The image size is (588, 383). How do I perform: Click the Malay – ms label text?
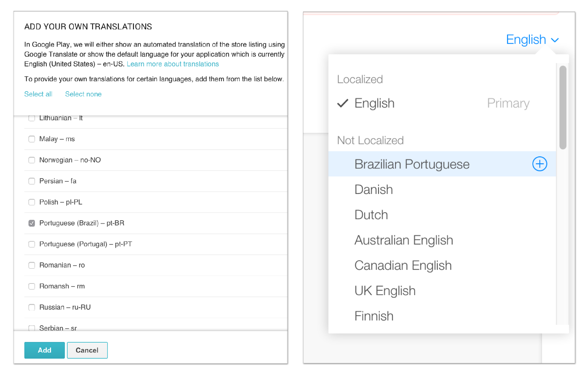tap(57, 139)
